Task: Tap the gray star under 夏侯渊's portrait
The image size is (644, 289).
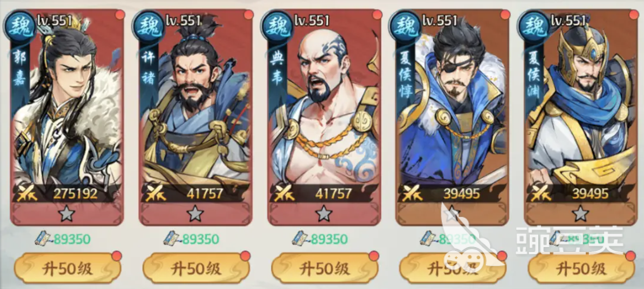Action: (x=580, y=214)
